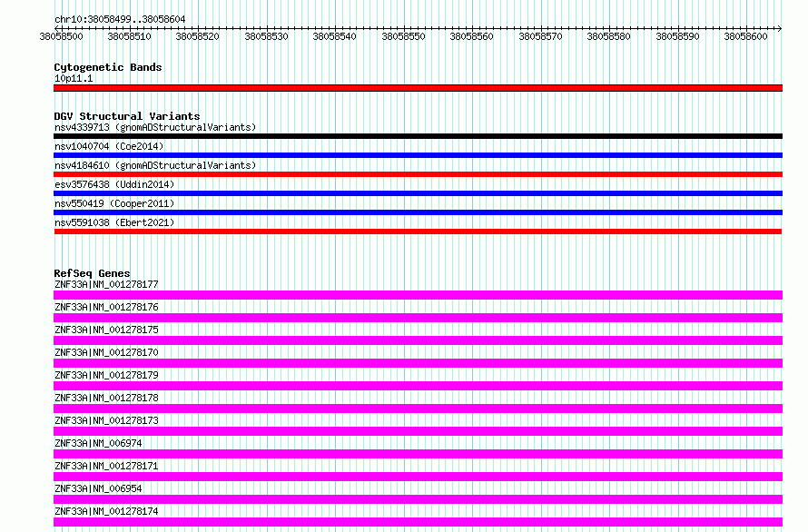Select the magenta NM_001278179 gene bar

tap(418, 386)
